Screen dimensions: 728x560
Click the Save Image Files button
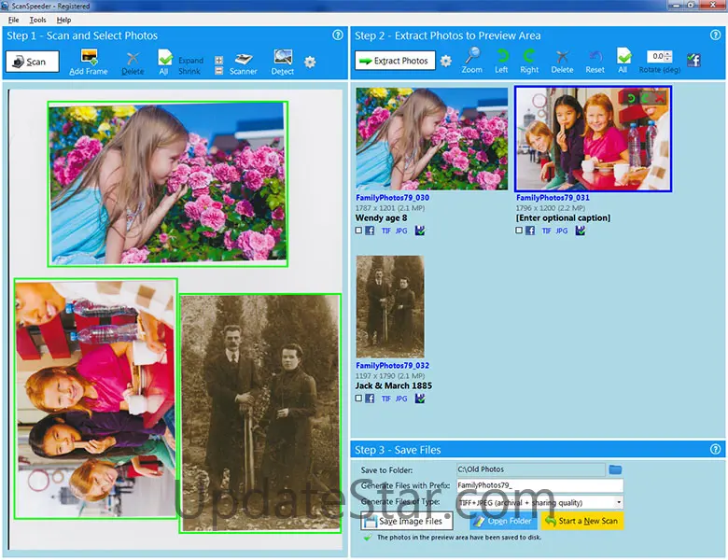pos(407,521)
